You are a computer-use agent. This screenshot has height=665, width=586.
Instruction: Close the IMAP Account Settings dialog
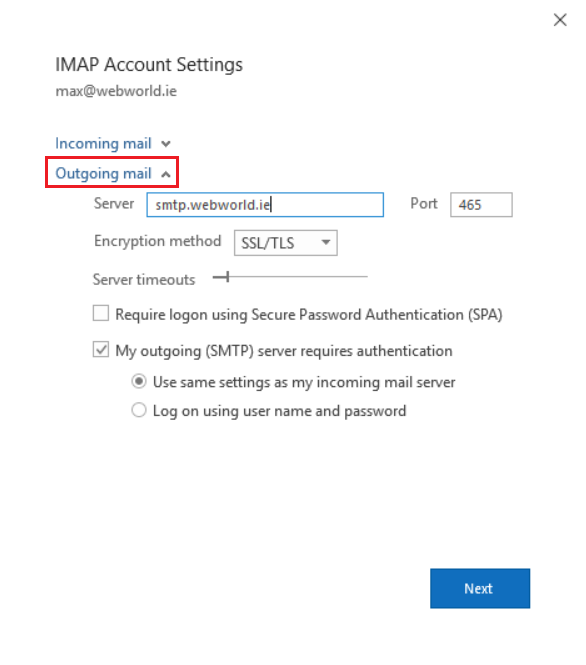coord(560,20)
